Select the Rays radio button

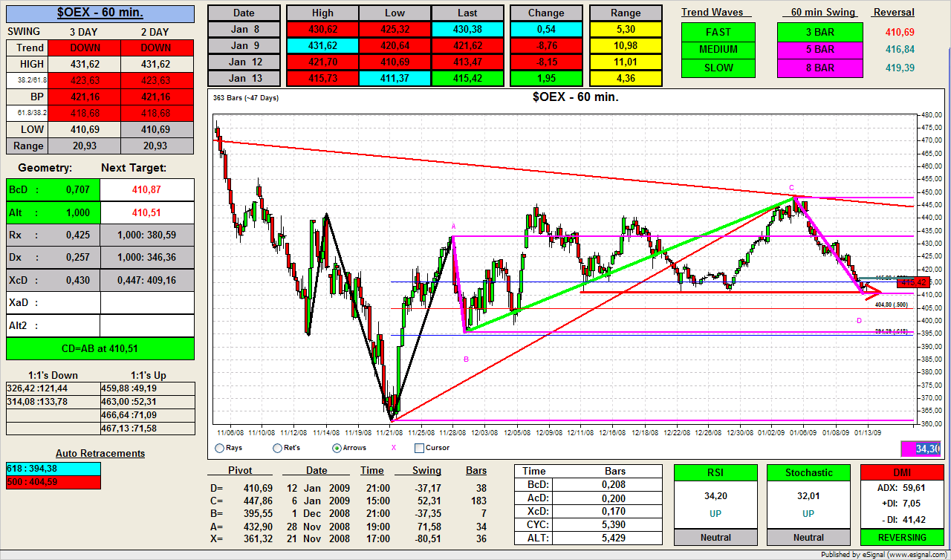(219, 448)
